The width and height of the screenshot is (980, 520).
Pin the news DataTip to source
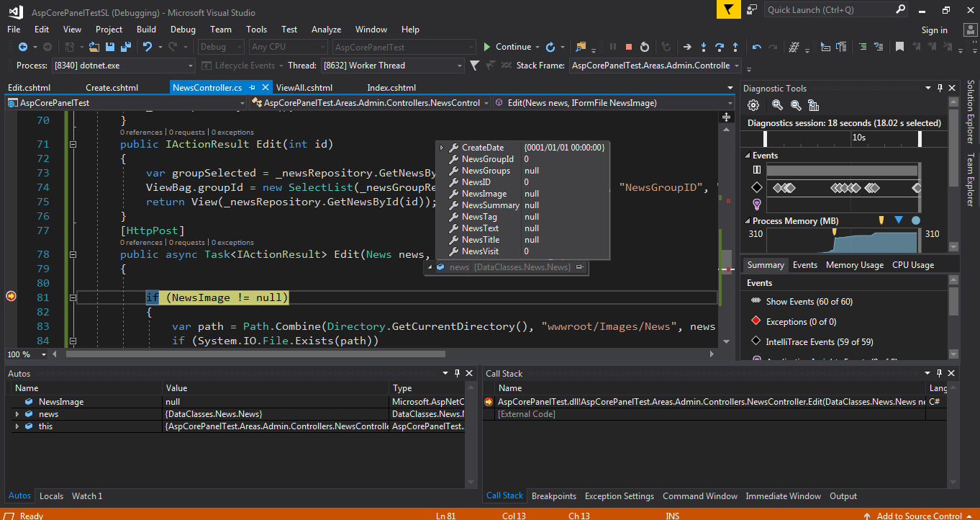[x=579, y=267]
